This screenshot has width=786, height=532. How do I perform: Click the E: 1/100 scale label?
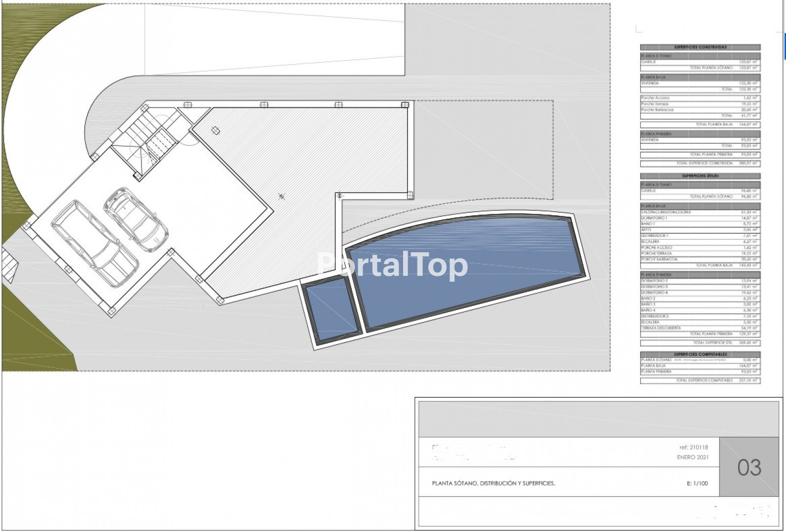(697, 483)
